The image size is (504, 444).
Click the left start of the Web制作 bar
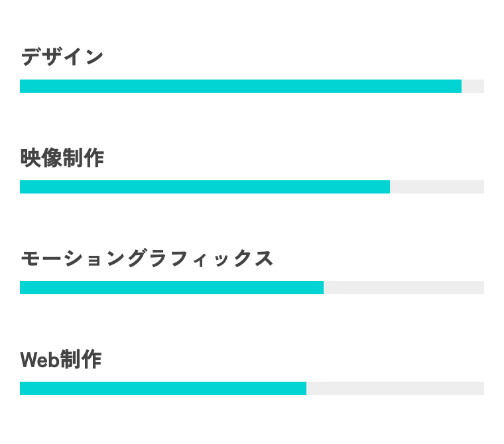[21, 388]
